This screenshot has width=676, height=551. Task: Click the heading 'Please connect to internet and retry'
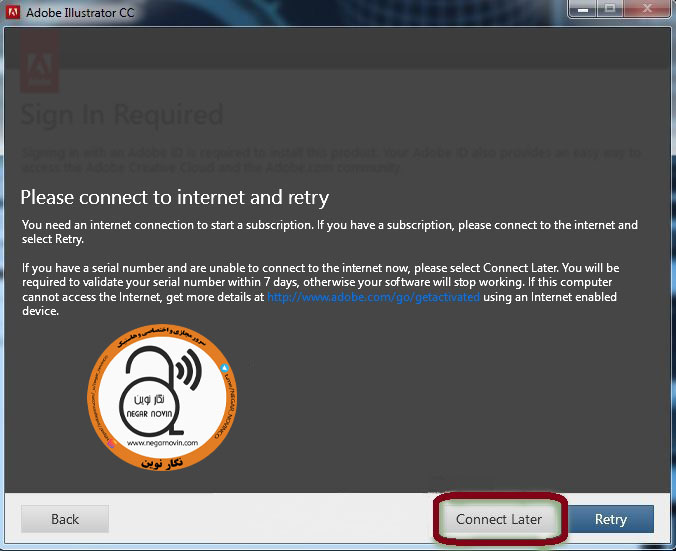(175, 198)
